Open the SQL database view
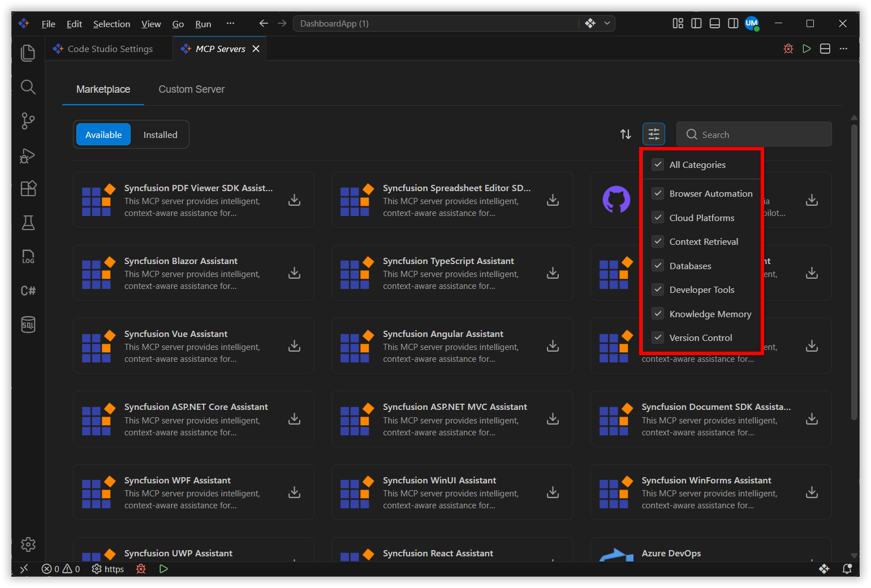The width and height of the screenshot is (871, 588). [28, 325]
